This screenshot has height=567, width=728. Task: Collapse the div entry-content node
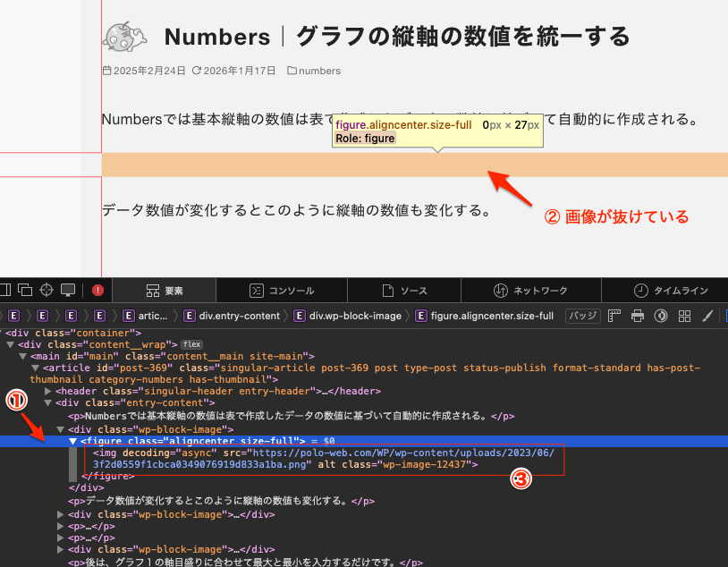coord(48,403)
